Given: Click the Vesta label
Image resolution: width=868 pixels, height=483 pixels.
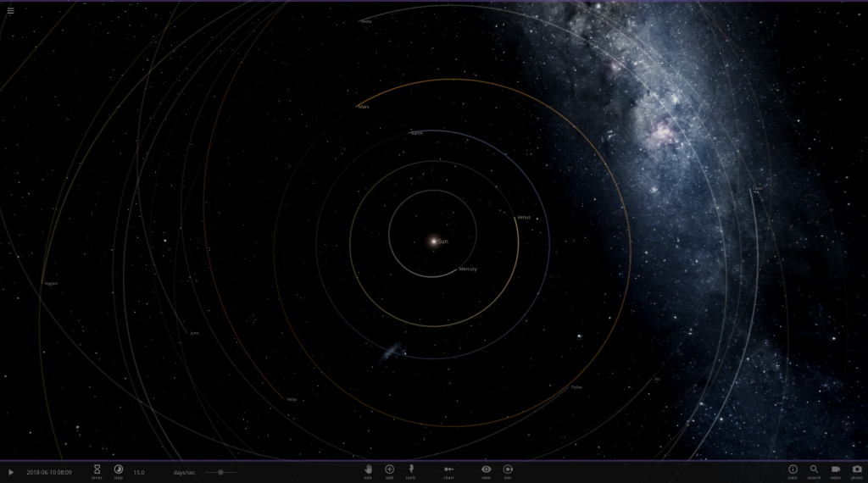Looking at the screenshot, I should point(366,21).
